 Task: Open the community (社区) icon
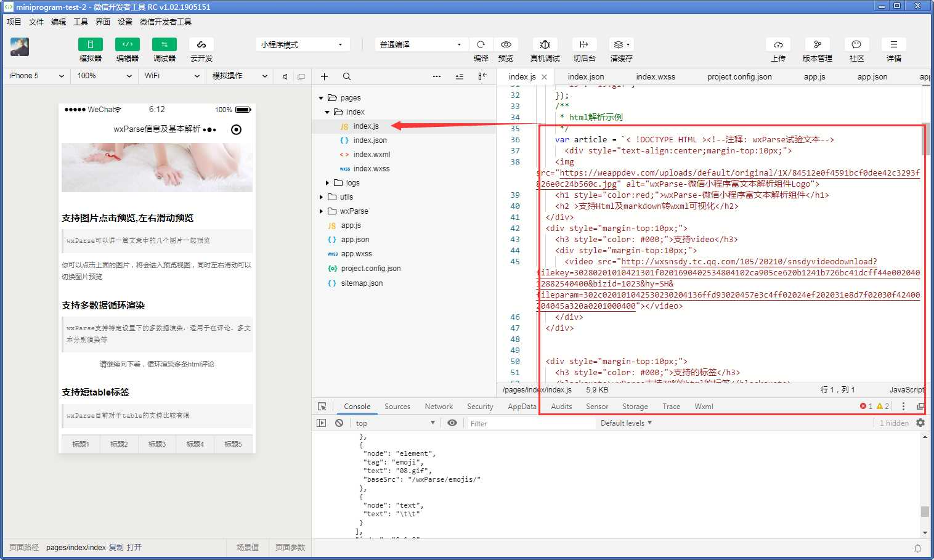(x=856, y=44)
